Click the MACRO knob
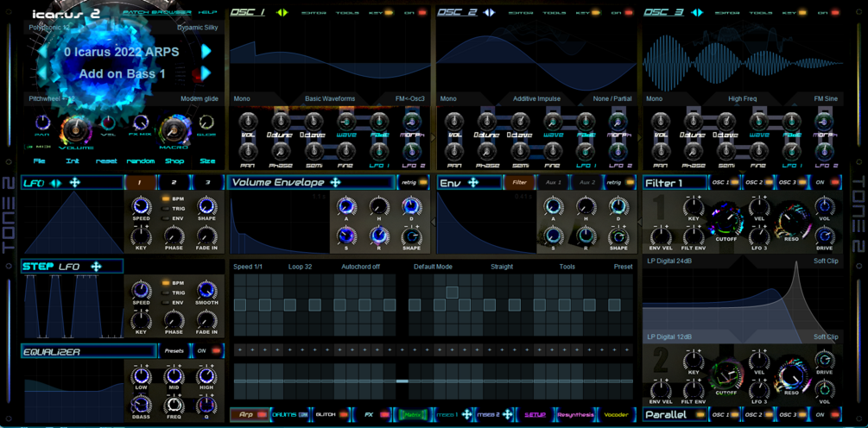The width and height of the screenshot is (868, 428). point(175,129)
